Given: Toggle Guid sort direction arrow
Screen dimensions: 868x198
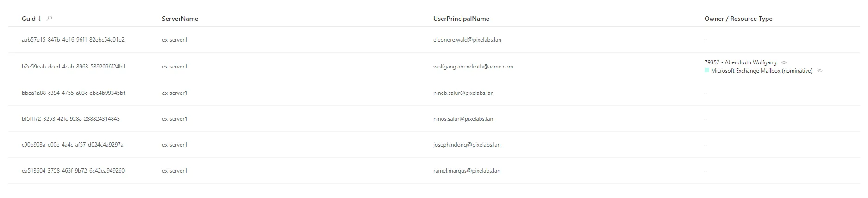Looking at the screenshot, I should (40, 19).
